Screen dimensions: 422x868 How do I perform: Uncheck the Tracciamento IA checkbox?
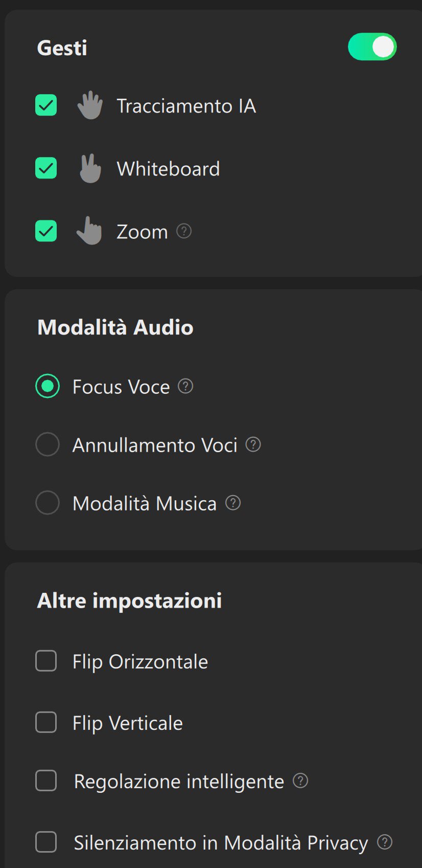click(x=46, y=105)
